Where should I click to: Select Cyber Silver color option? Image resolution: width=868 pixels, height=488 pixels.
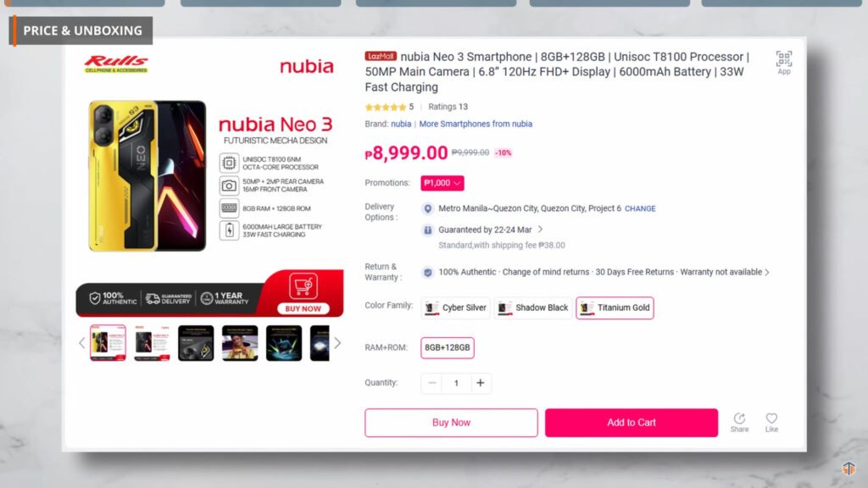coord(455,308)
